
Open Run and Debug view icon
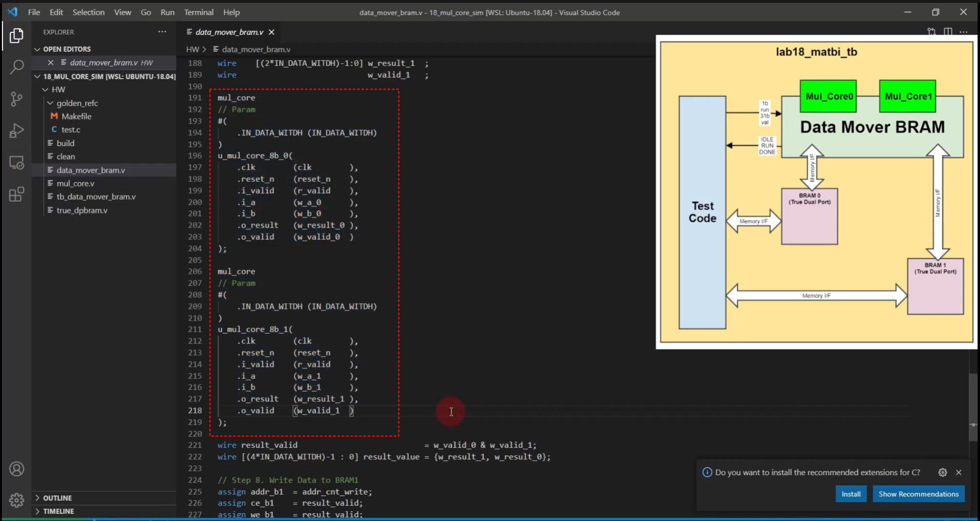point(16,131)
